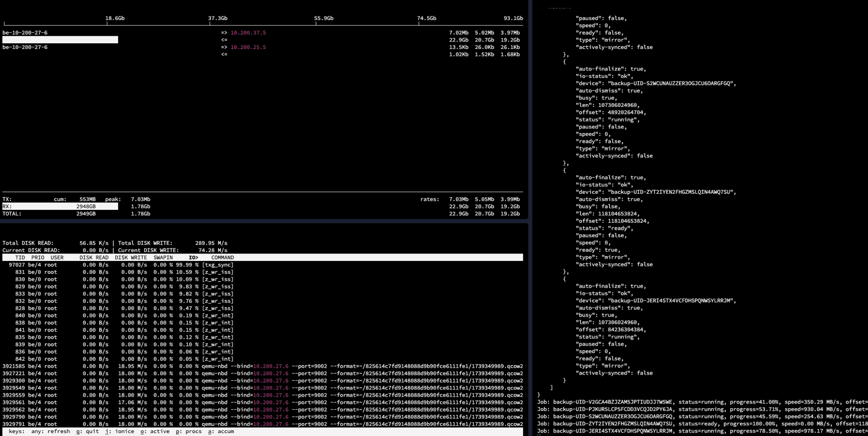Click the Total DISK WRITE summary value

point(211,243)
